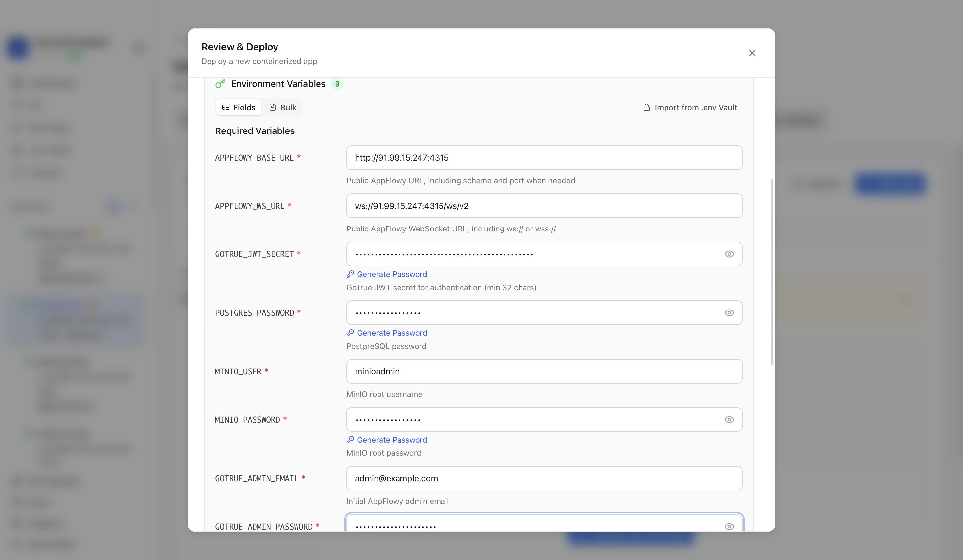Edit the APPFLOWY_WS_URL field
The height and width of the screenshot is (560, 963).
click(x=544, y=206)
